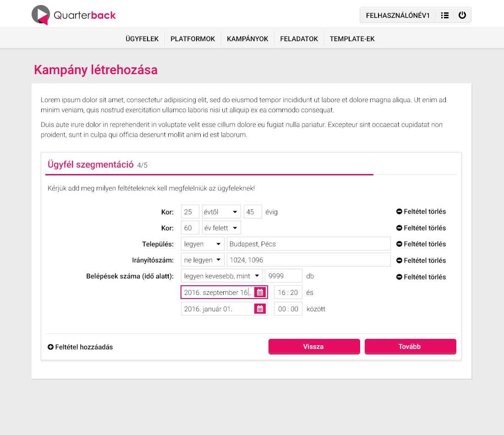This screenshot has height=435, width=504.
Task: Delete the Település condition via minus icon
Action: coord(399,244)
